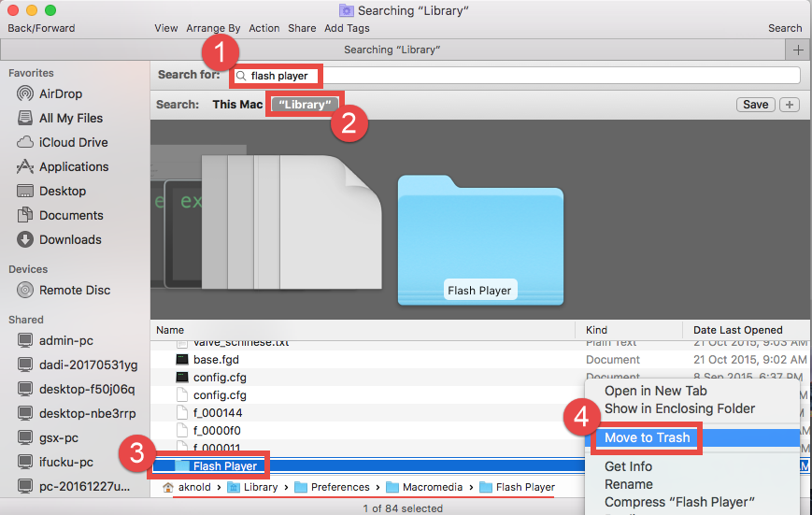Open the Arrange By menu
The width and height of the screenshot is (812, 515).
213,28
